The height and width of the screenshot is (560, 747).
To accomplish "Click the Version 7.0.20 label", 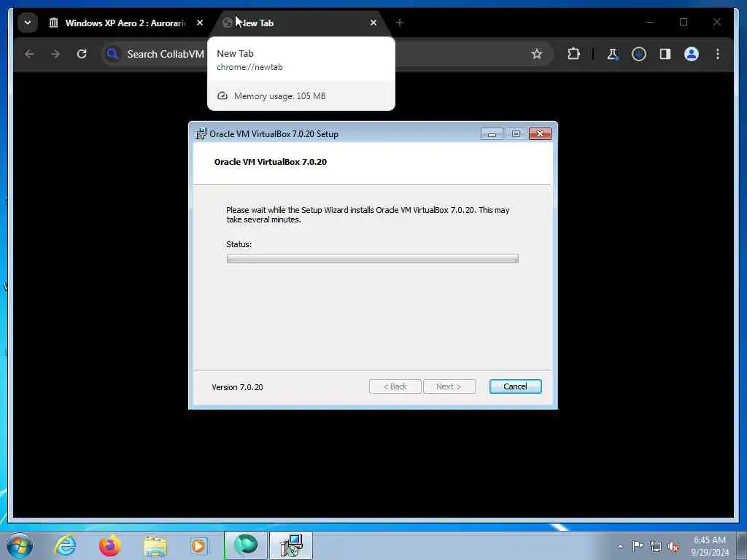I will 237,387.
